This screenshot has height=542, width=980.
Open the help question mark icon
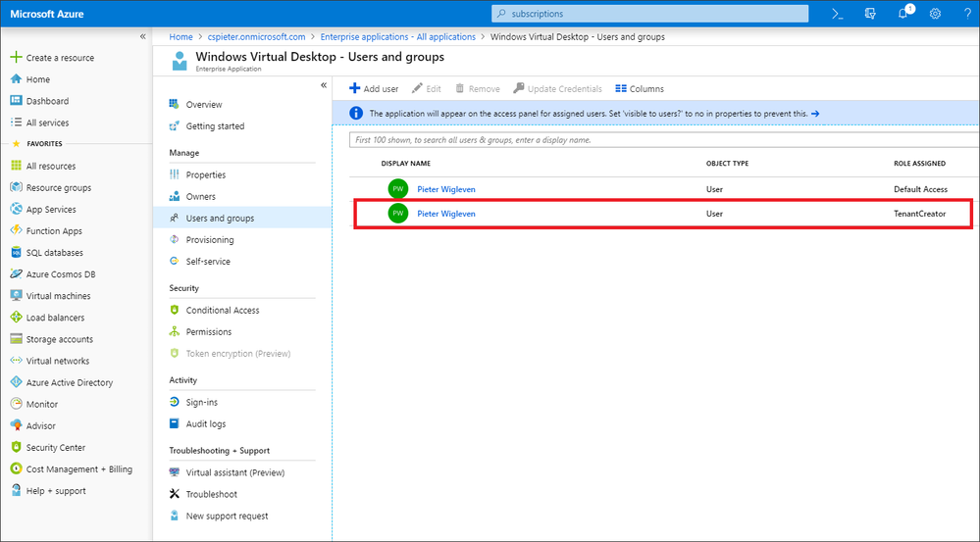coord(967,14)
